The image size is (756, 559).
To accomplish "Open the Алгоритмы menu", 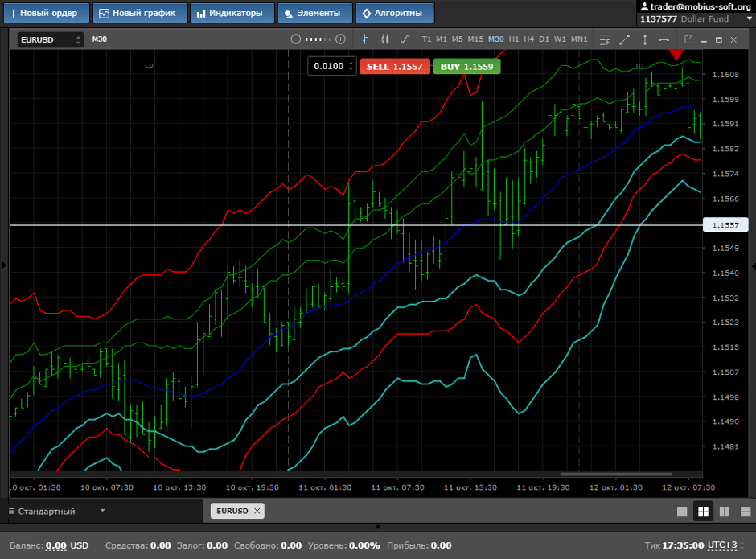I will coord(395,13).
